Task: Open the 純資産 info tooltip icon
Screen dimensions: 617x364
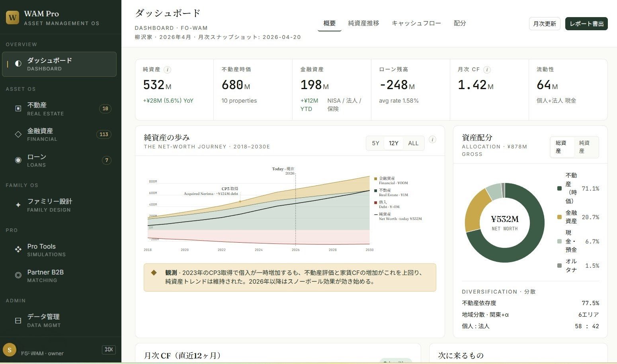Action: (x=168, y=69)
